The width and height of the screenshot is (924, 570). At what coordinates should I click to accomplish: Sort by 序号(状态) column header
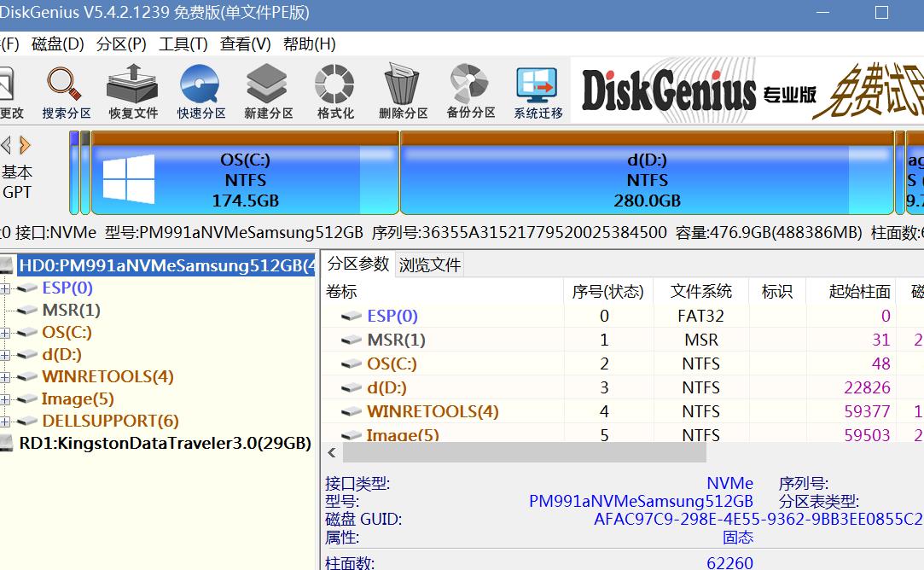(608, 291)
